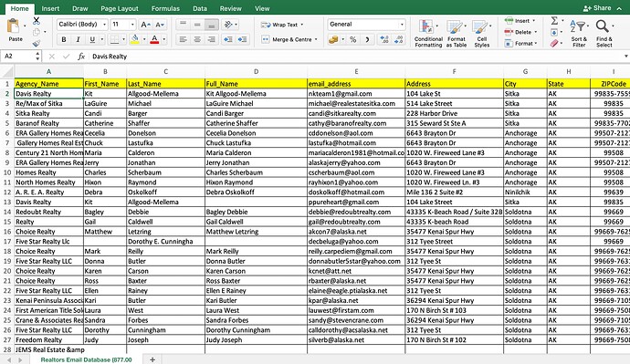Open Format as Table

click(456, 34)
